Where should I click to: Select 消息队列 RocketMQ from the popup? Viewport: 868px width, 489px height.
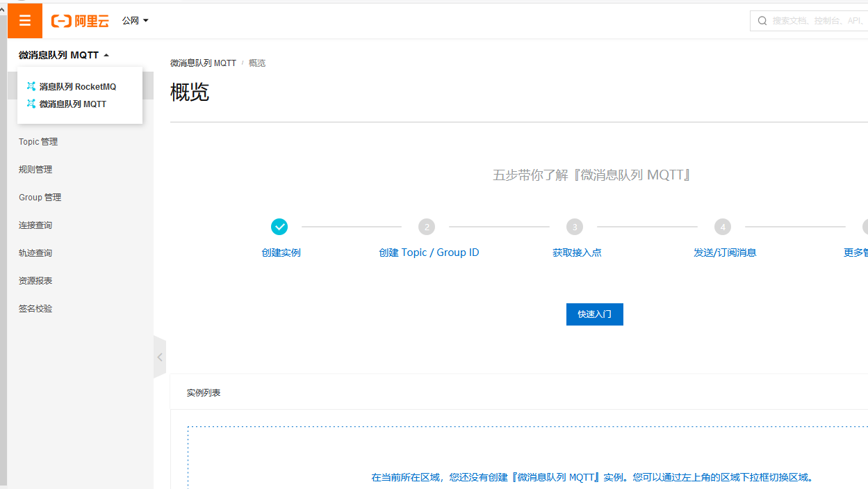click(x=78, y=87)
